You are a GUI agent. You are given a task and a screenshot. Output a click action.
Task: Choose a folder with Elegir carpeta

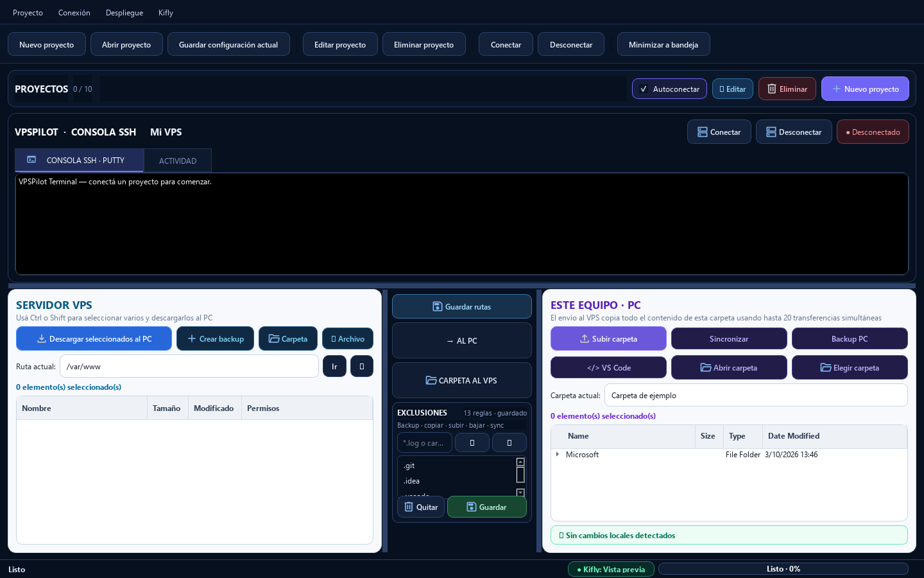click(850, 367)
